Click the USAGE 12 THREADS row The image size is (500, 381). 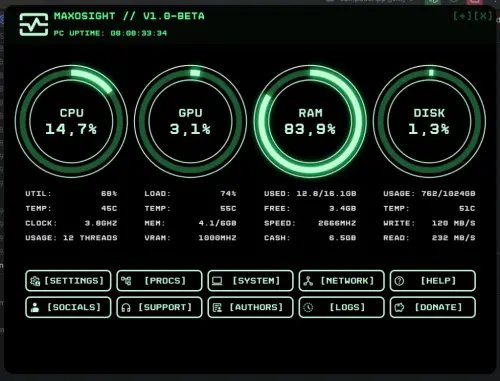[x=71, y=238]
